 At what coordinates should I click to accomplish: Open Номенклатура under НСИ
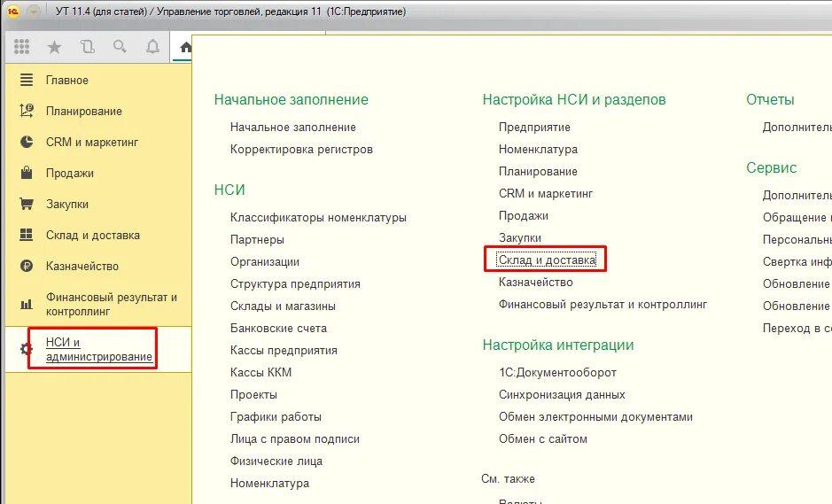[269, 484]
